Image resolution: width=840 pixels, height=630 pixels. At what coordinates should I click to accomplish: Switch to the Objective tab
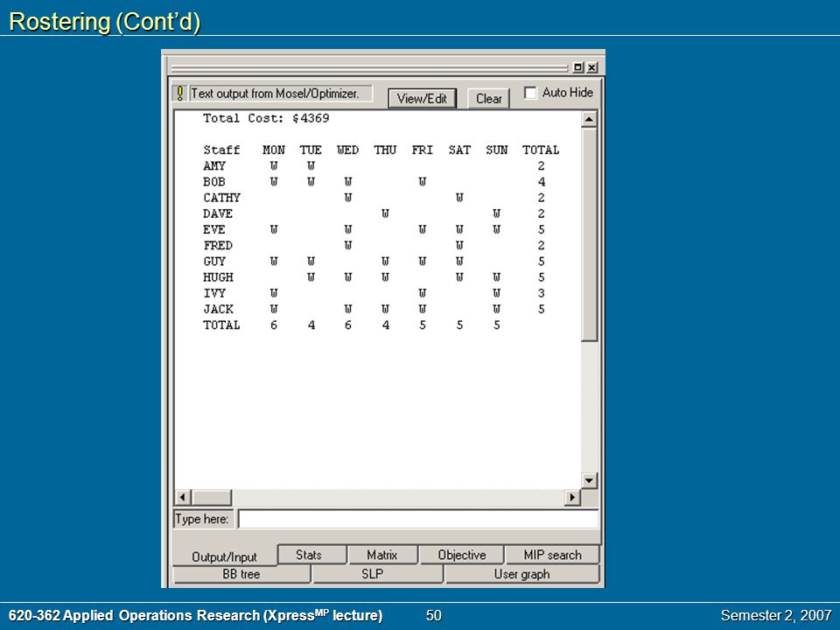pyautogui.click(x=462, y=555)
